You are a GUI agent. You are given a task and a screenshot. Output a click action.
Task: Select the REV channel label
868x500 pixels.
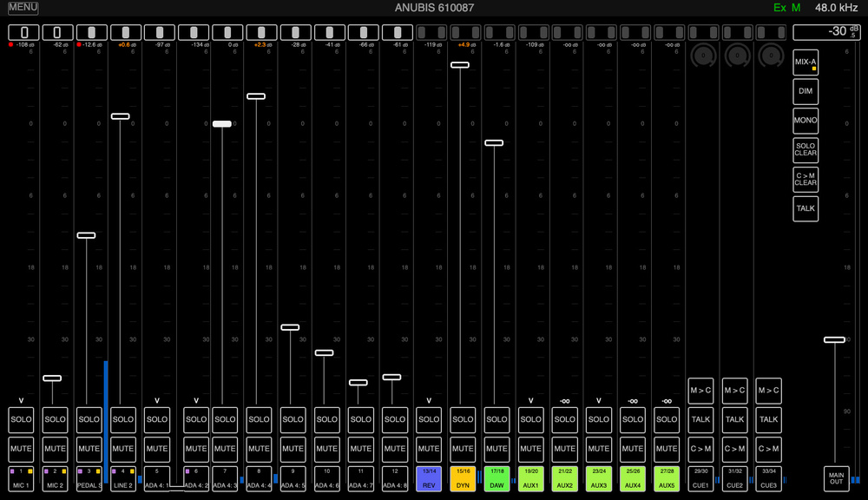tap(429, 478)
